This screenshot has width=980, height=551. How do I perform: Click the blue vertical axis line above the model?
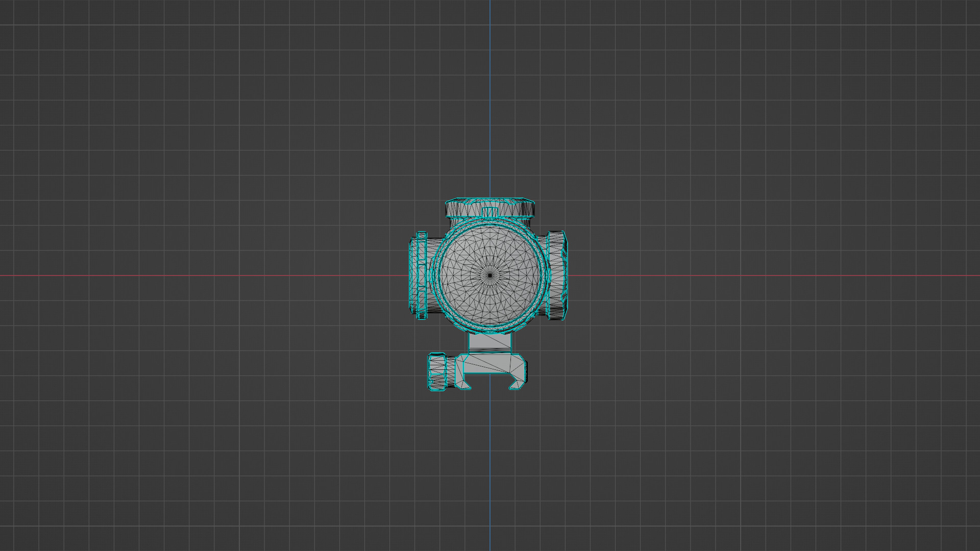click(490, 102)
